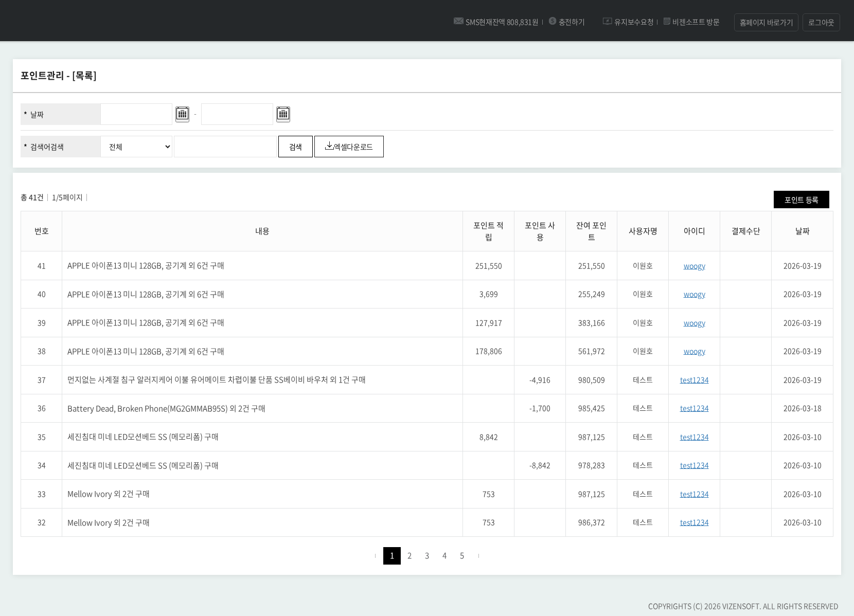The height and width of the screenshot is (616, 854).
Task: Open 홈페이지 바로가기 in the header
Action: click(766, 22)
